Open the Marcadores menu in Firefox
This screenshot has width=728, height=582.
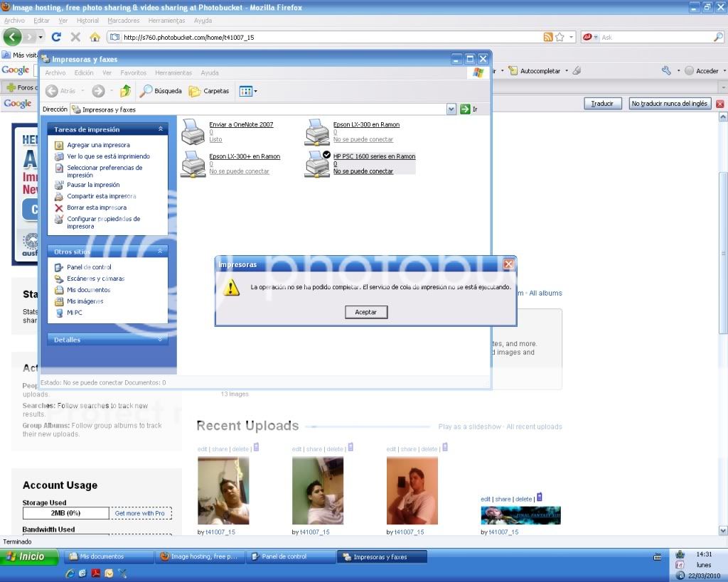(124, 21)
